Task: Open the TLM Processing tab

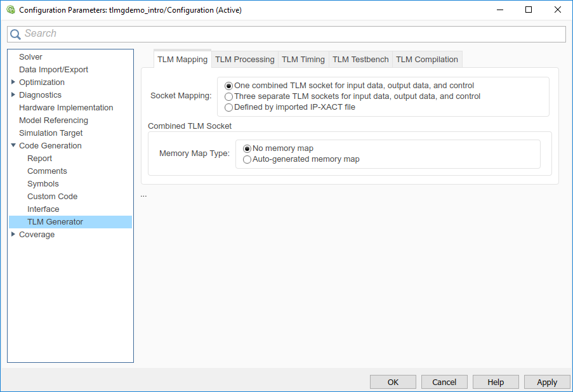Action: pos(244,59)
